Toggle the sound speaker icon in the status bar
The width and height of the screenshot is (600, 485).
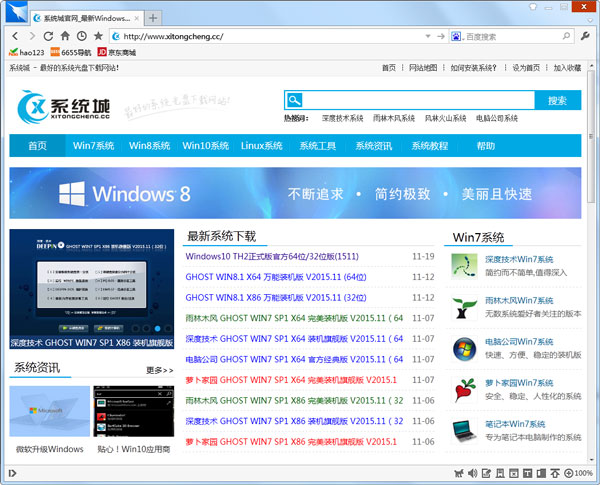coord(472,474)
